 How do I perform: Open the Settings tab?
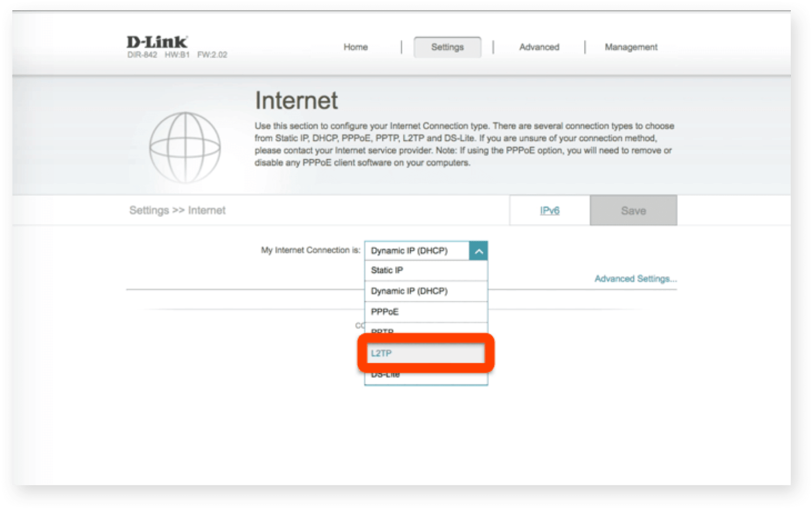point(447,47)
